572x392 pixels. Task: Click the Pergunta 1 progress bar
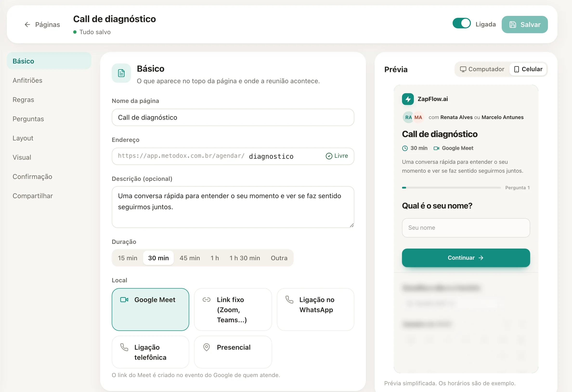(451, 188)
